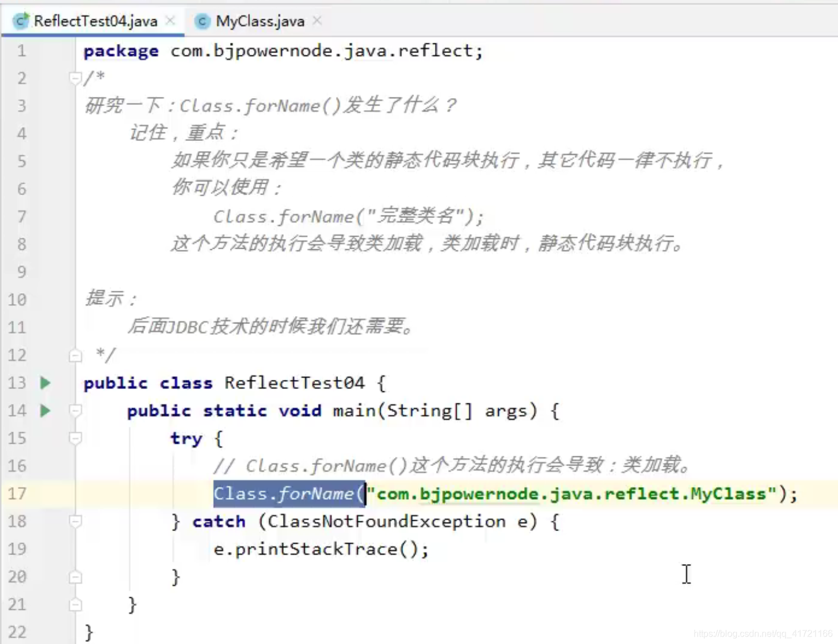Screen dimensions: 838x644
Task: Click the package keyword on line 1
Action: (x=121, y=51)
